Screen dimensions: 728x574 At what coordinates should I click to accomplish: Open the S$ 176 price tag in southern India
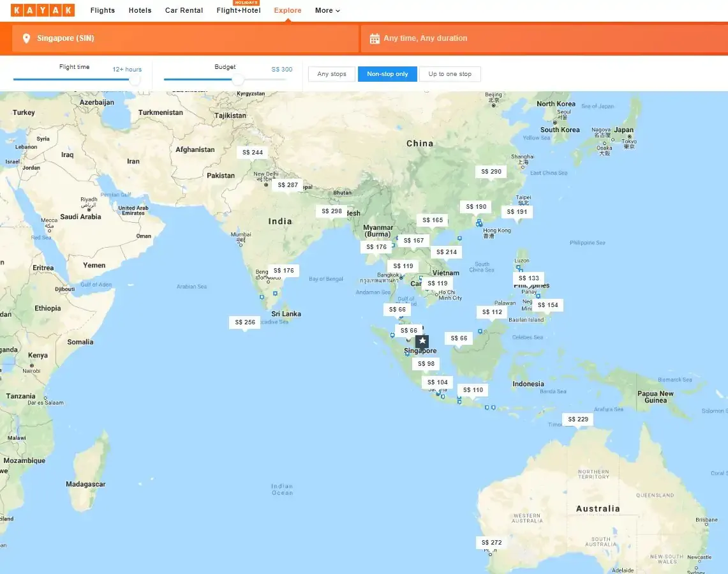click(x=283, y=271)
